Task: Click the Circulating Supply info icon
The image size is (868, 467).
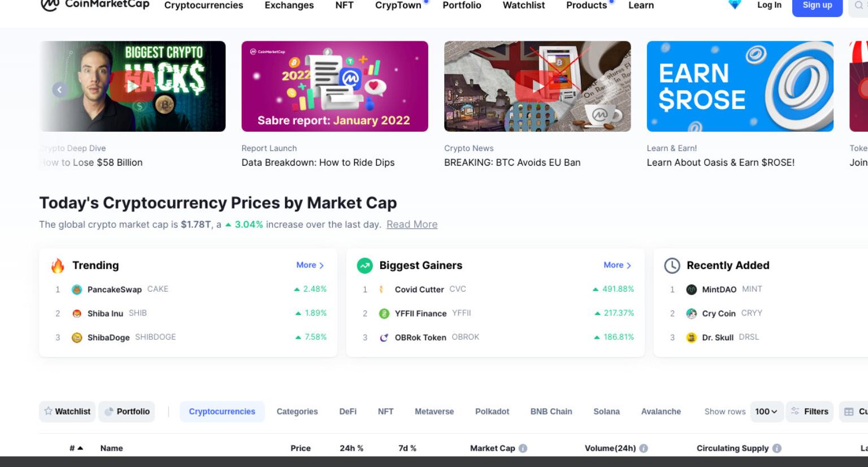Action: tap(777, 448)
